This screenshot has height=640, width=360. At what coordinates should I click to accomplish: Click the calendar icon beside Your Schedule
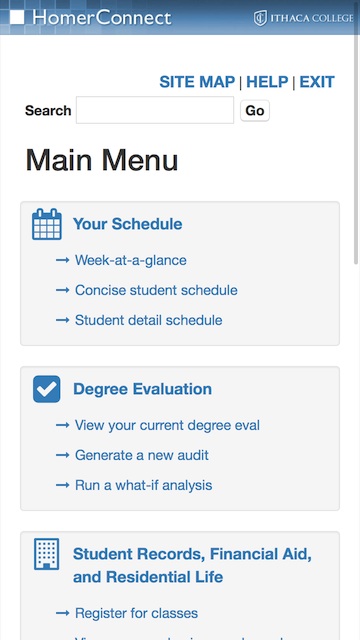(x=47, y=224)
